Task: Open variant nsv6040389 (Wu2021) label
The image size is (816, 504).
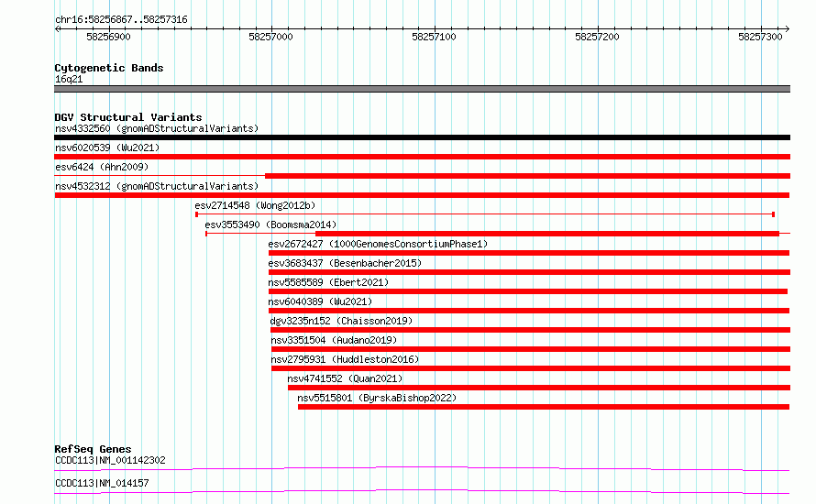Action: [320, 301]
